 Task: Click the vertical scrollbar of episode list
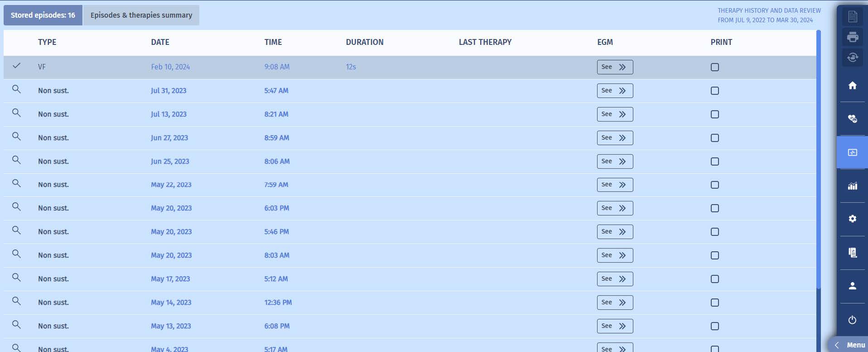818,159
